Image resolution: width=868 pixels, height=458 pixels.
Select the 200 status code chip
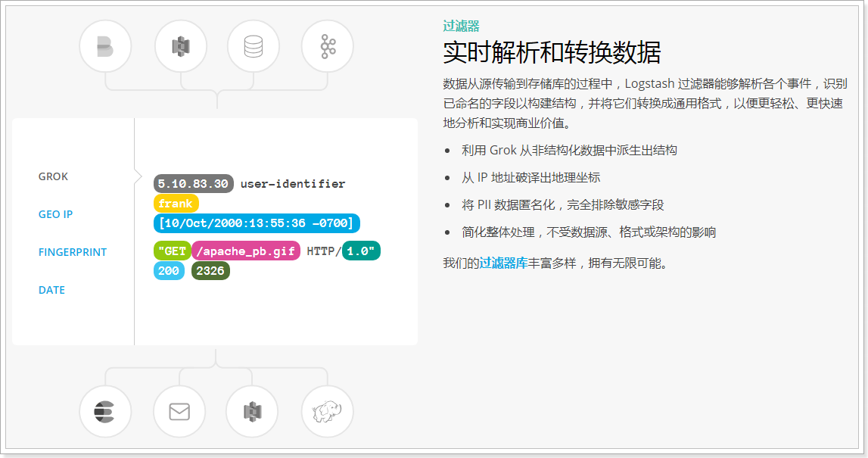170,270
